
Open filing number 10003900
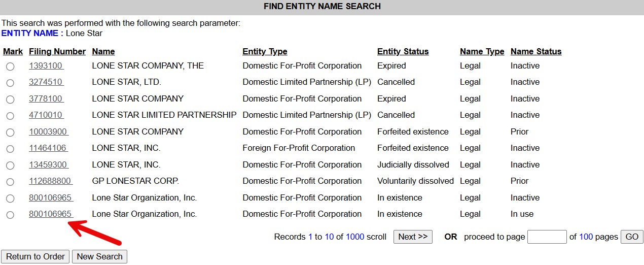click(x=49, y=132)
